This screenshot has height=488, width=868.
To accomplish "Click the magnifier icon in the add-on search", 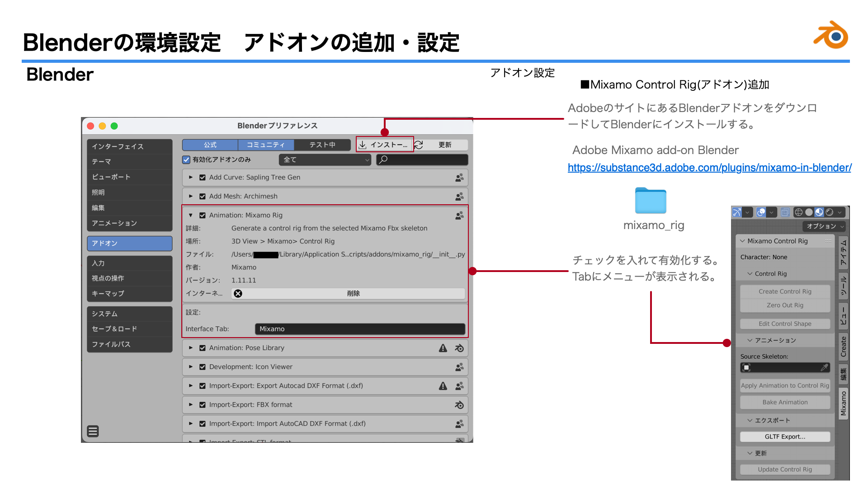I will click(x=383, y=160).
